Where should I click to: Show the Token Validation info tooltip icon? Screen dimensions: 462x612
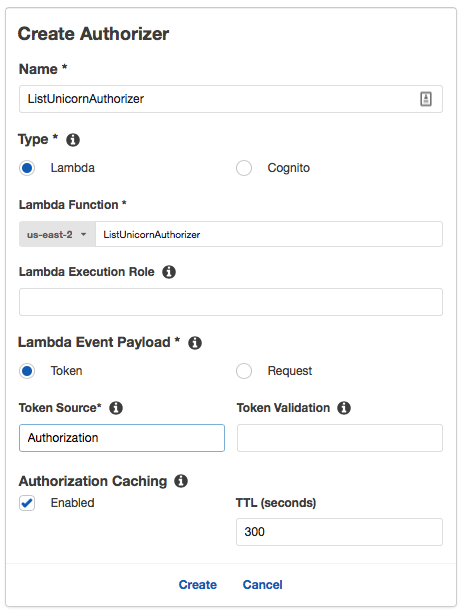click(344, 408)
